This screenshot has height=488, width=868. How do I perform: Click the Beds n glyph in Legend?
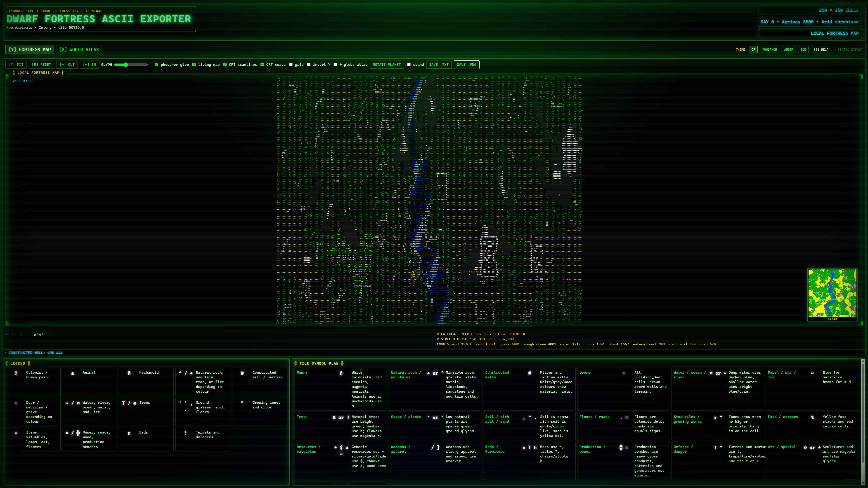(x=129, y=434)
